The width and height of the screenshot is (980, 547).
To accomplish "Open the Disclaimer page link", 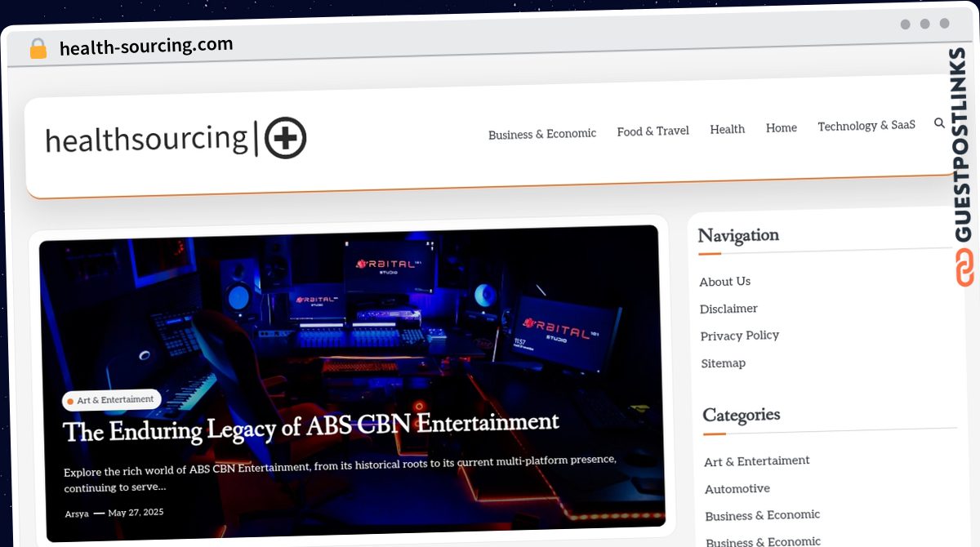I will tap(728, 309).
